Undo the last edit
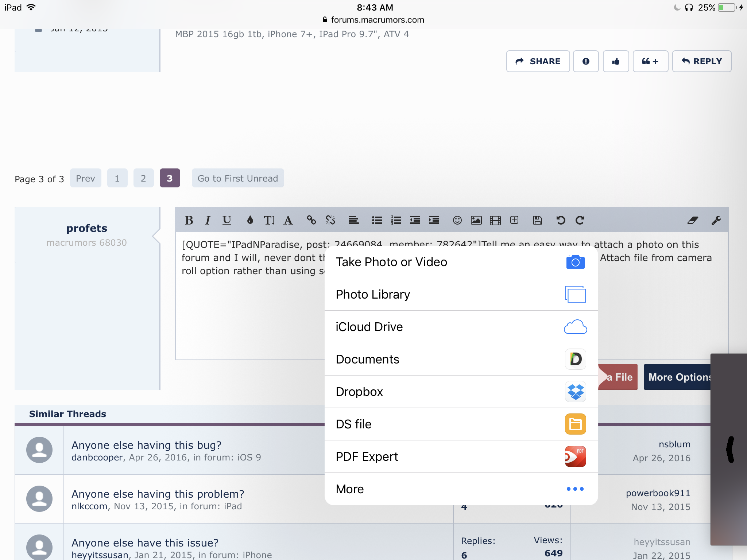The height and width of the screenshot is (560, 747). (561, 220)
